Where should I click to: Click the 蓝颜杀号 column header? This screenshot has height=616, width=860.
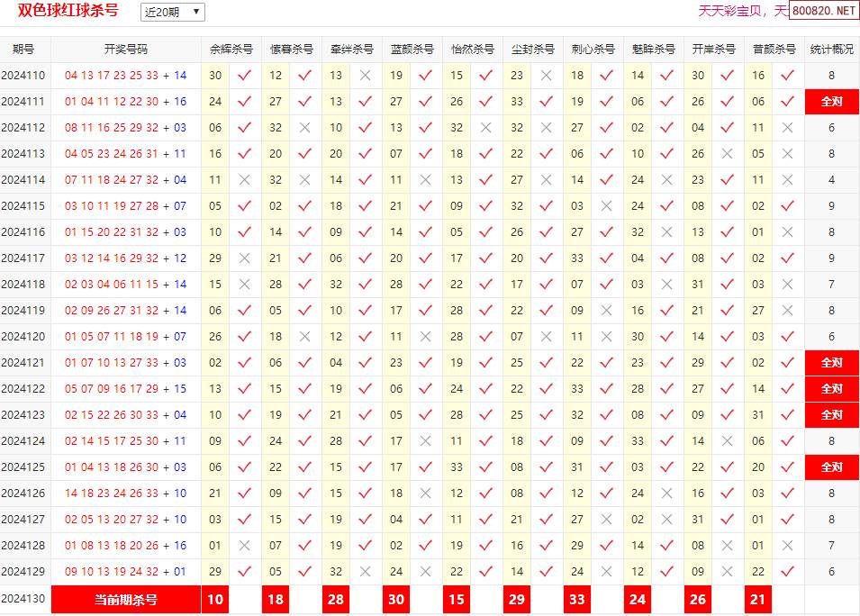pos(412,50)
